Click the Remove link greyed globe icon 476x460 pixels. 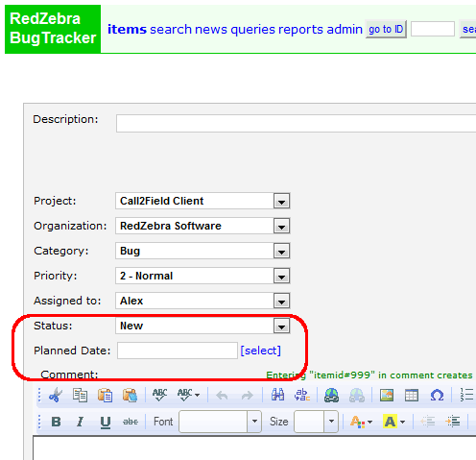[357, 395]
